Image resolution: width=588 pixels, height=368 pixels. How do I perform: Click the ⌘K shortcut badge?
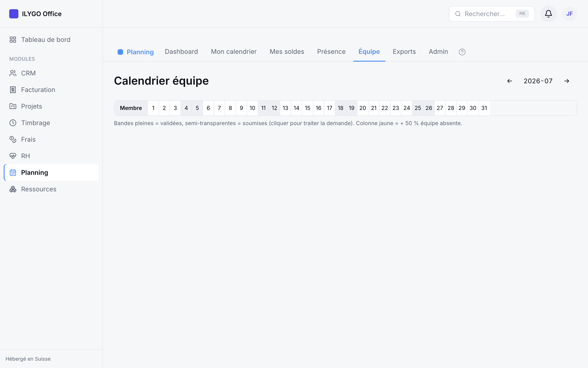point(522,14)
